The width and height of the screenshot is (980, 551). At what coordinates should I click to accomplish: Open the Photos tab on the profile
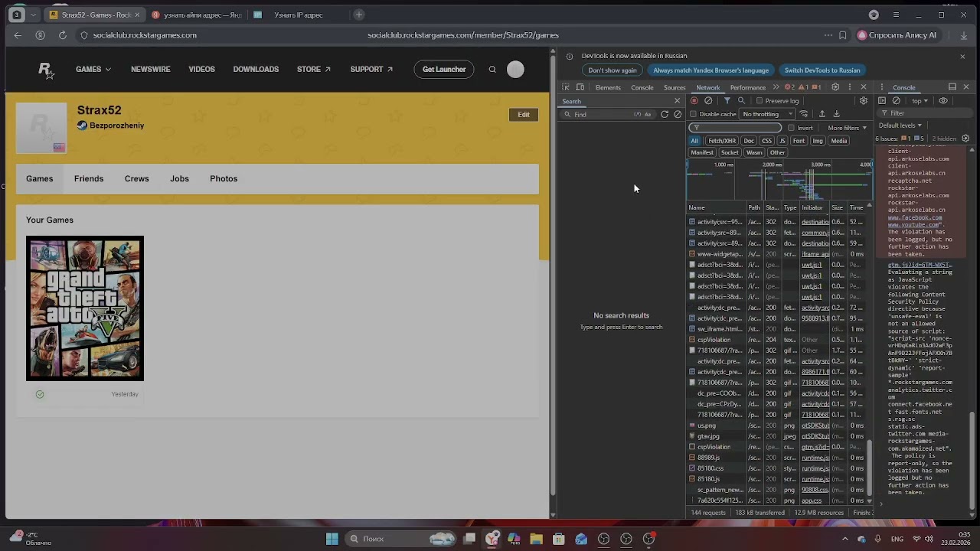pyautogui.click(x=224, y=179)
